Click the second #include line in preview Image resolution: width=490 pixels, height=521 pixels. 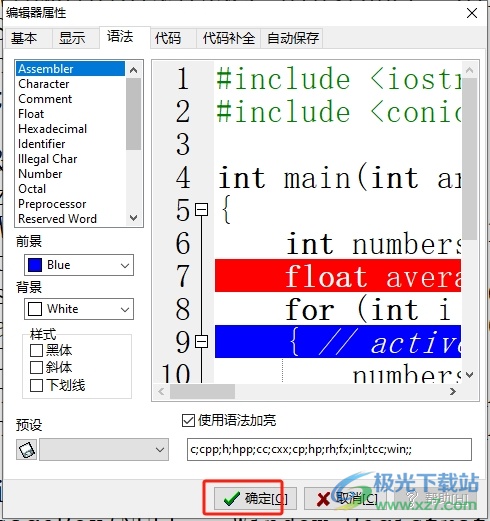[338, 112]
